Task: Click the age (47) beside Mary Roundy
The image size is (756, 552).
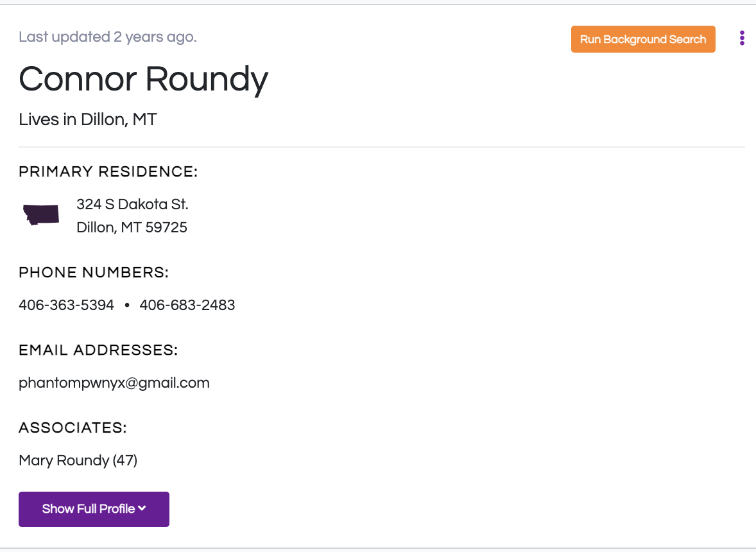Action: 125,460
